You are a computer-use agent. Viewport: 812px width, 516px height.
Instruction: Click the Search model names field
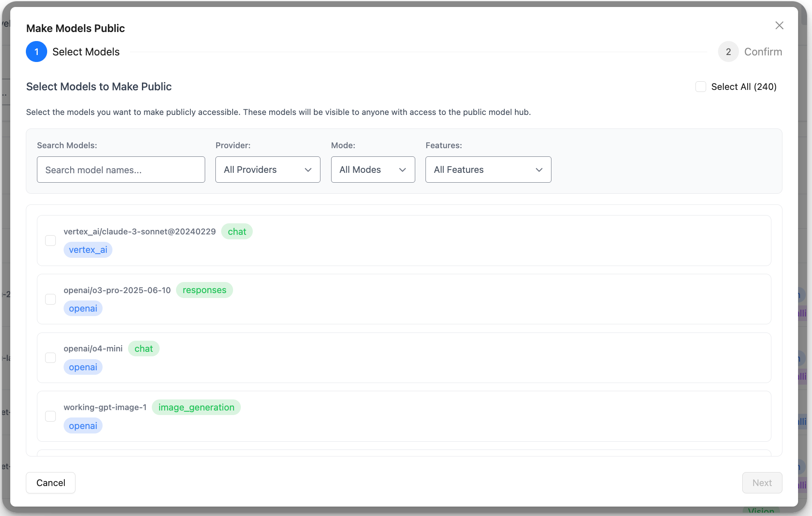tap(121, 170)
